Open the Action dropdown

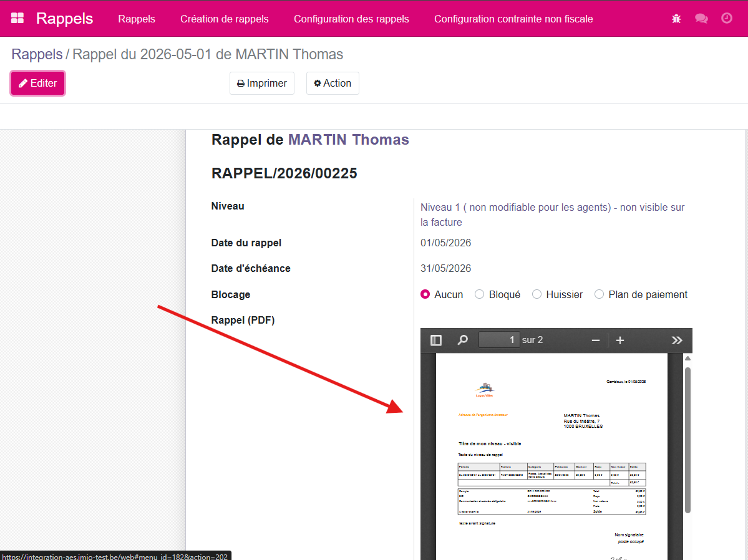click(333, 84)
